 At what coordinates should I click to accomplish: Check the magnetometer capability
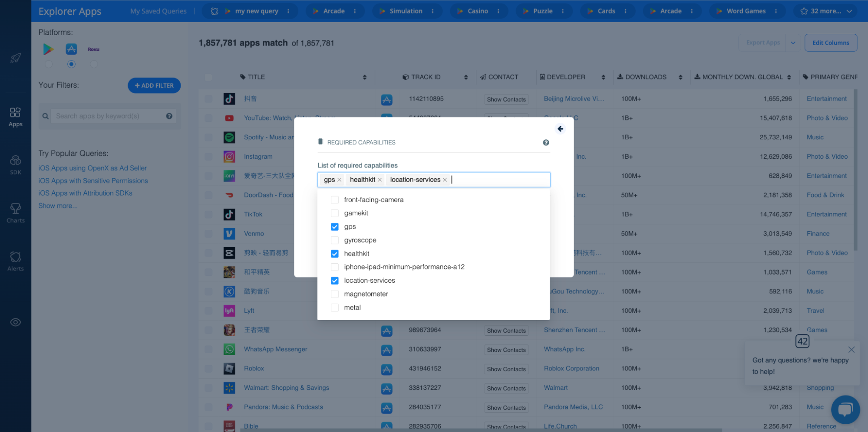[x=335, y=294]
